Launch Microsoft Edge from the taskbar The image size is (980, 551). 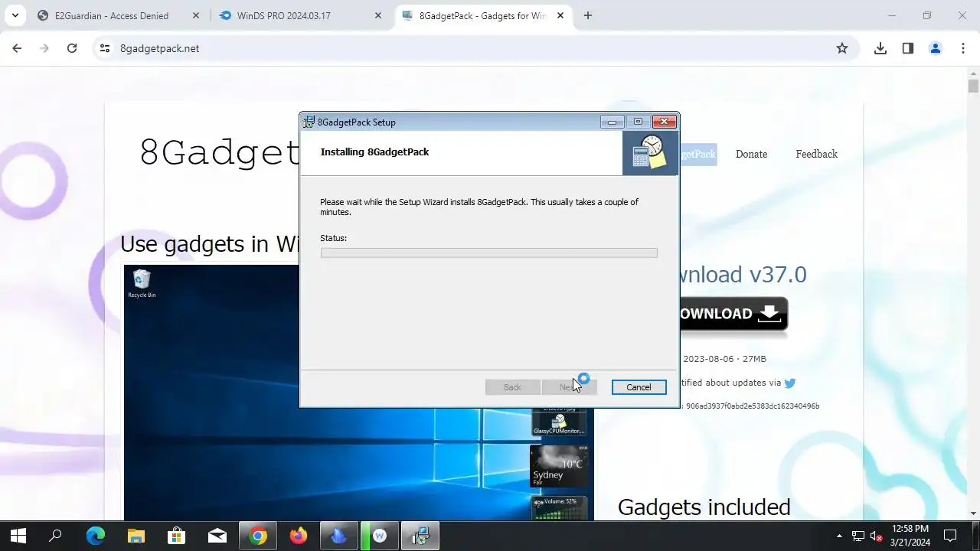(x=95, y=536)
